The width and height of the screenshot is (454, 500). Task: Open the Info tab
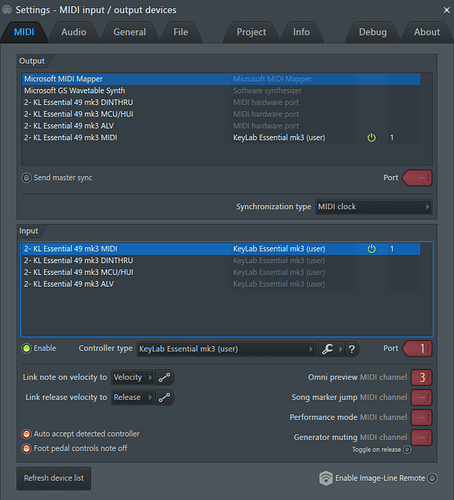coord(301,32)
